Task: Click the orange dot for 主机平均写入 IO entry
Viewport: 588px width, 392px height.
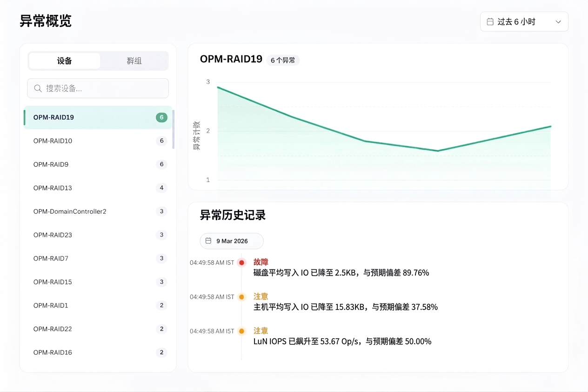Action: (241, 297)
